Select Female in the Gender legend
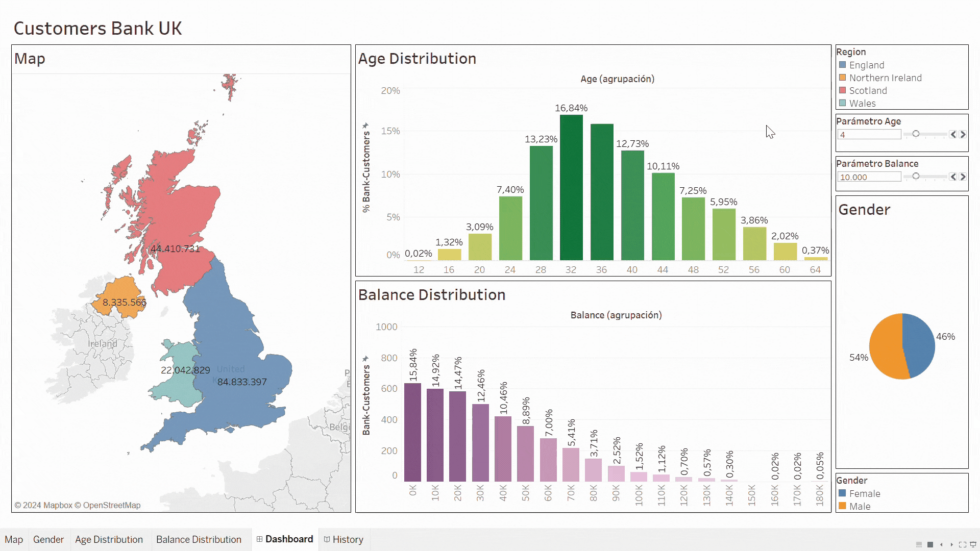 tap(864, 493)
